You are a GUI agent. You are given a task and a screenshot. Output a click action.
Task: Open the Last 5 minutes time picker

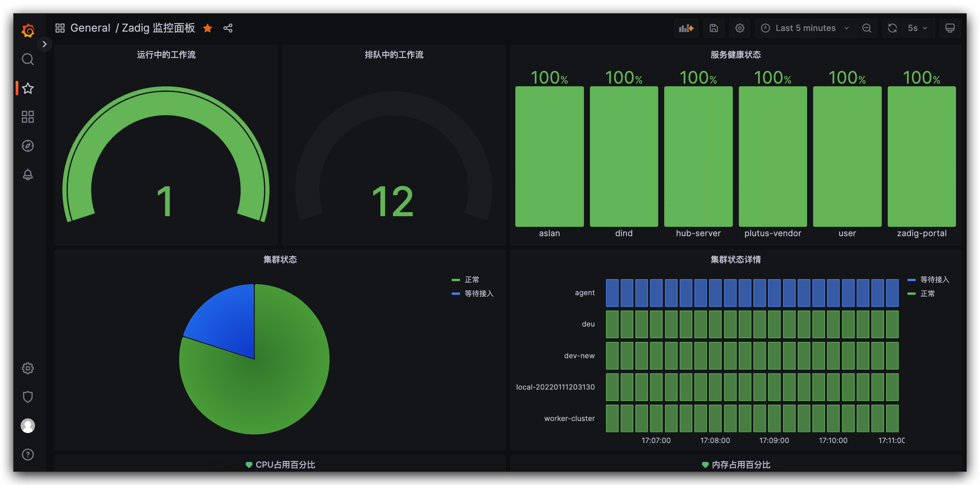805,28
